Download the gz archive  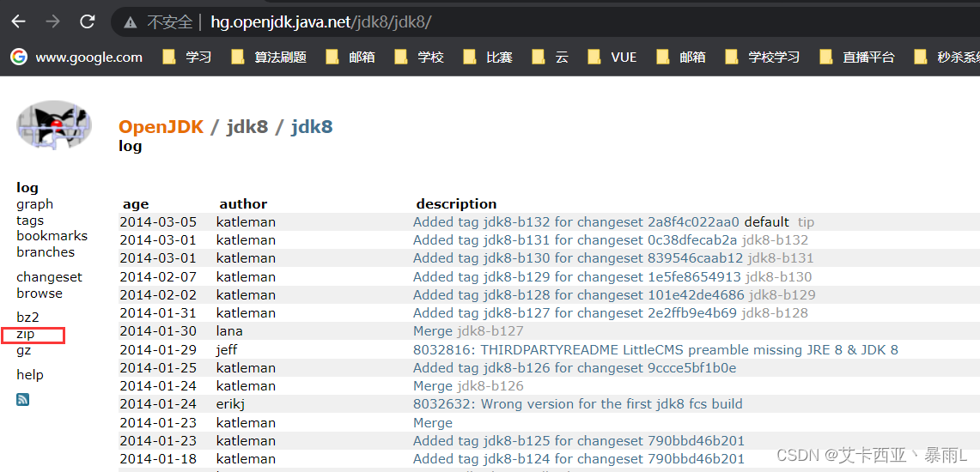point(24,351)
